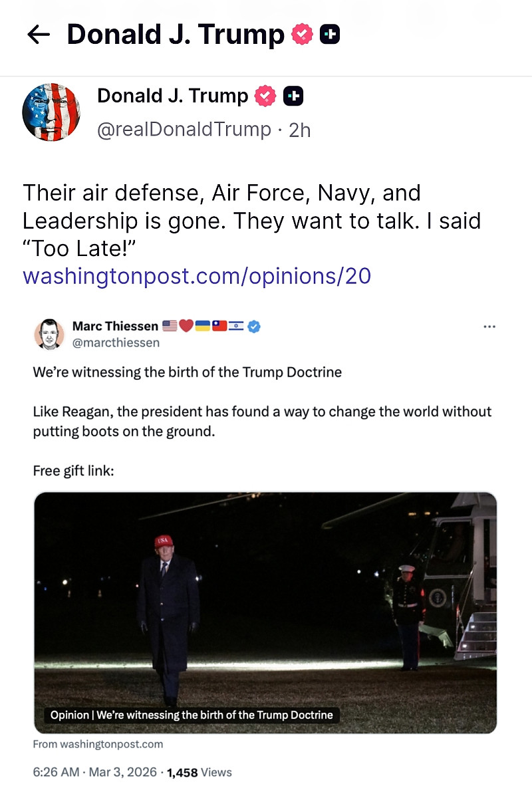The image size is (532, 798).
Task: Tap the back arrow in the header
Action: tap(39, 35)
